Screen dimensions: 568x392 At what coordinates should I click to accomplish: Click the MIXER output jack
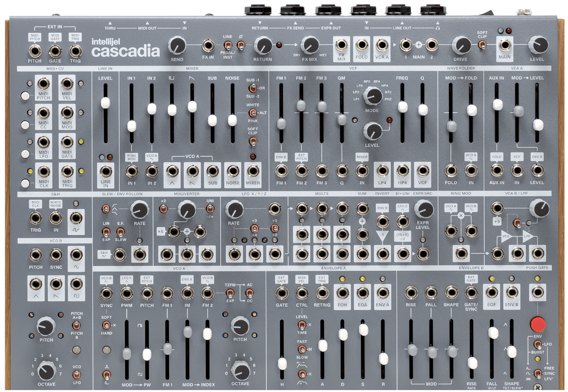253,171
